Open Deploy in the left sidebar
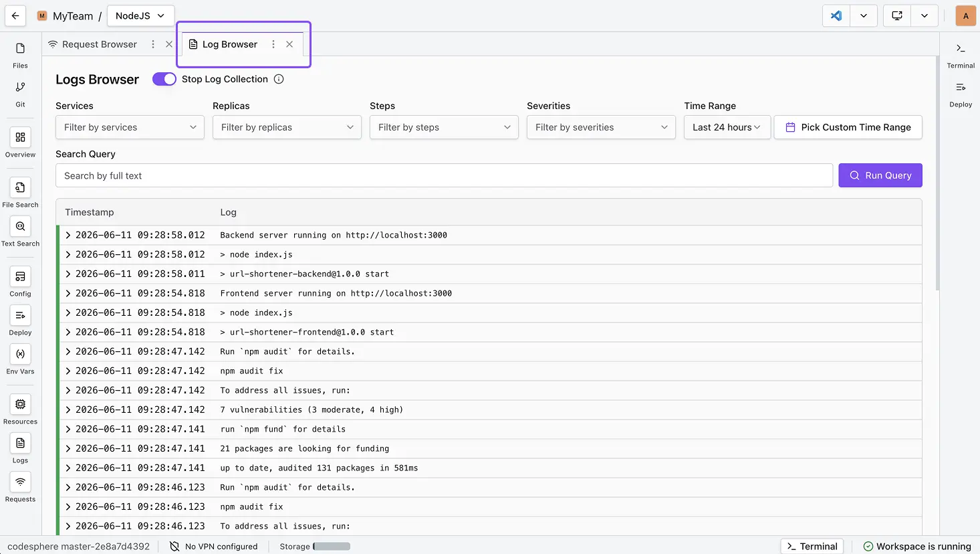 20,322
